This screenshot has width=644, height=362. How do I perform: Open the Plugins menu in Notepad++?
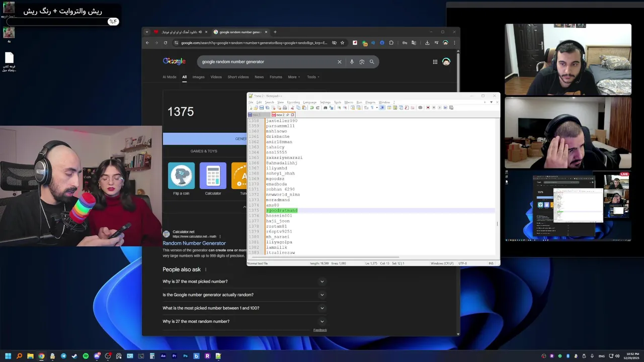point(370,102)
